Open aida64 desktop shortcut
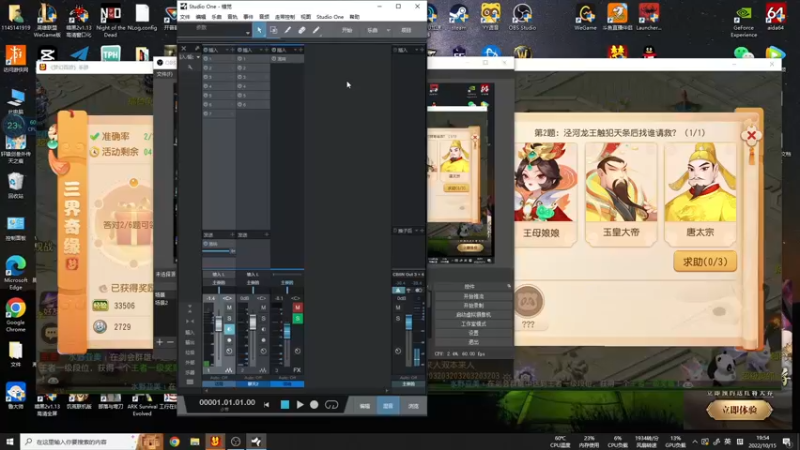Screen dimensions: 800x450 point(775,17)
